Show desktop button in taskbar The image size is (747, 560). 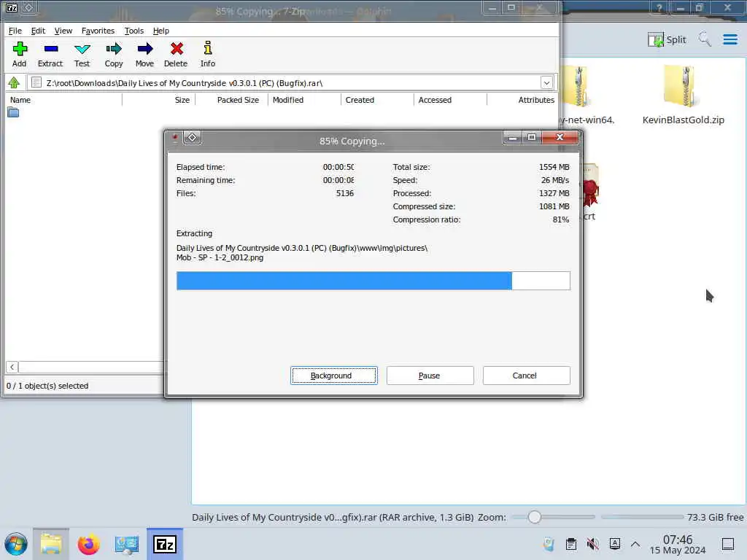[x=728, y=544]
